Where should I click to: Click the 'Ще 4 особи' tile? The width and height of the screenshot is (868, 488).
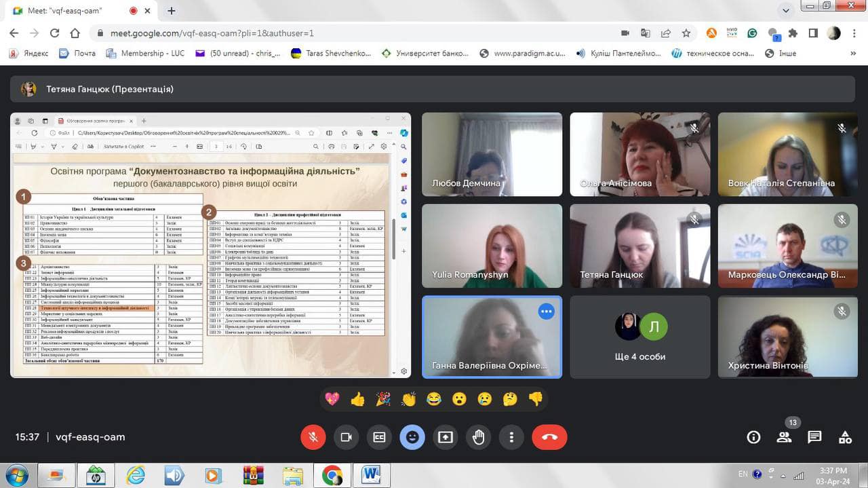click(x=640, y=337)
